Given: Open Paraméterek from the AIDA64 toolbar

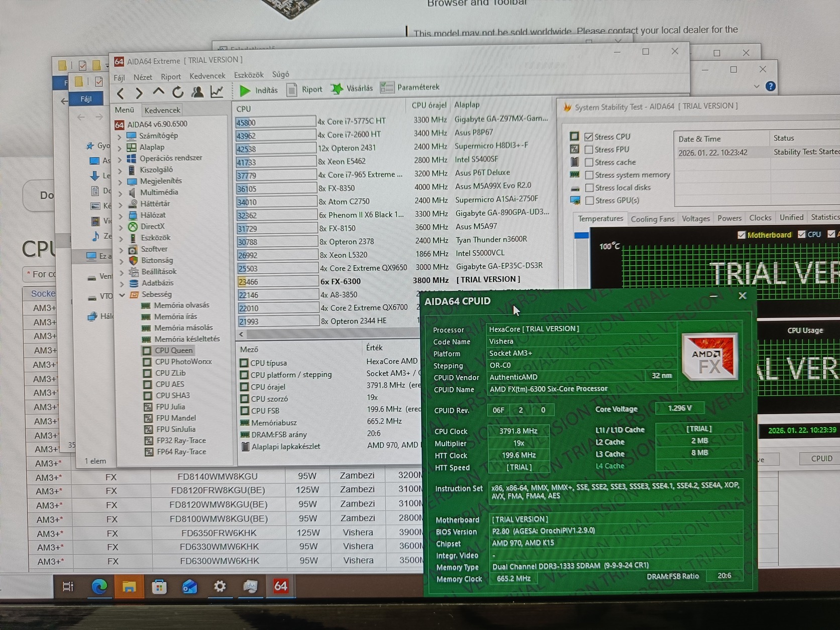Looking at the screenshot, I should pos(410,87).
